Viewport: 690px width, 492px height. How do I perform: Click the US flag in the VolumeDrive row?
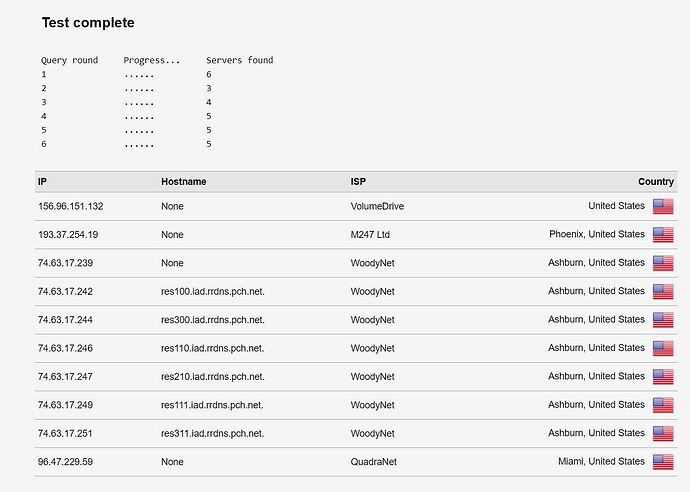pyautogui.click(x=663, y=206)
